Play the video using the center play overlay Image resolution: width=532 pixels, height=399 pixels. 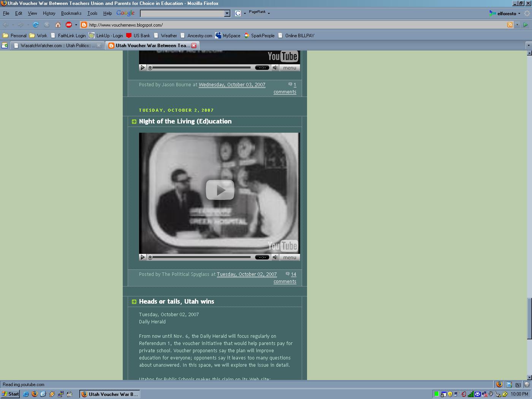click(x=220, y=190)
